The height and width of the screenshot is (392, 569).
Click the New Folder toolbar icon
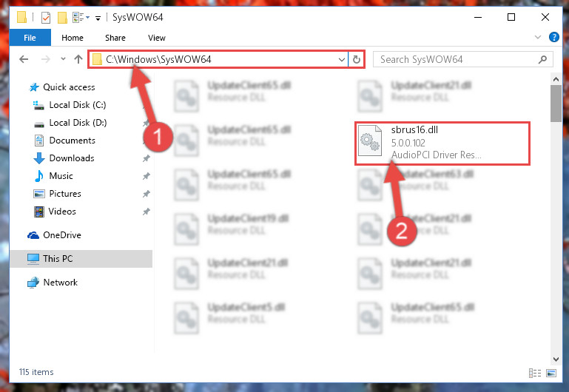click(62, 18)
